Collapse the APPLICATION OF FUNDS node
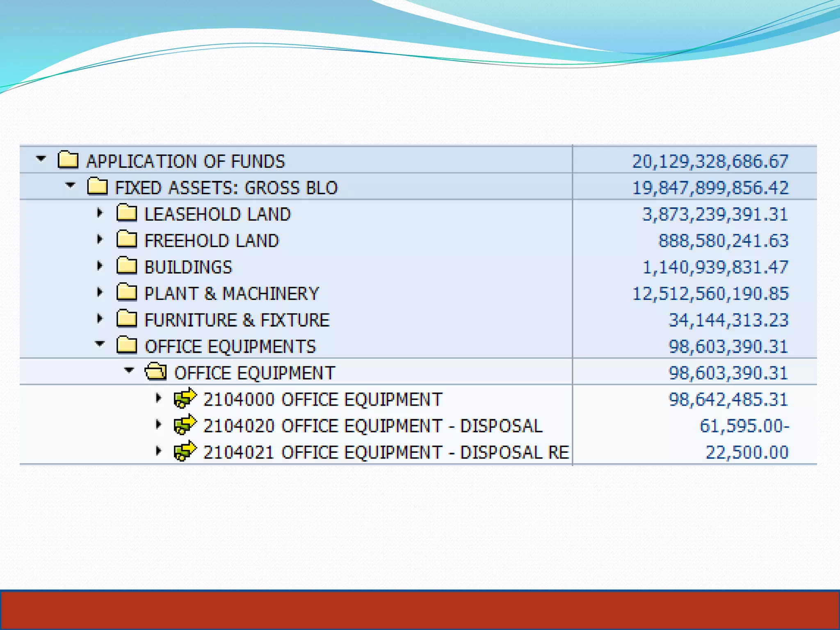Viewport: 840px width, 630px height. click(41, 158)
